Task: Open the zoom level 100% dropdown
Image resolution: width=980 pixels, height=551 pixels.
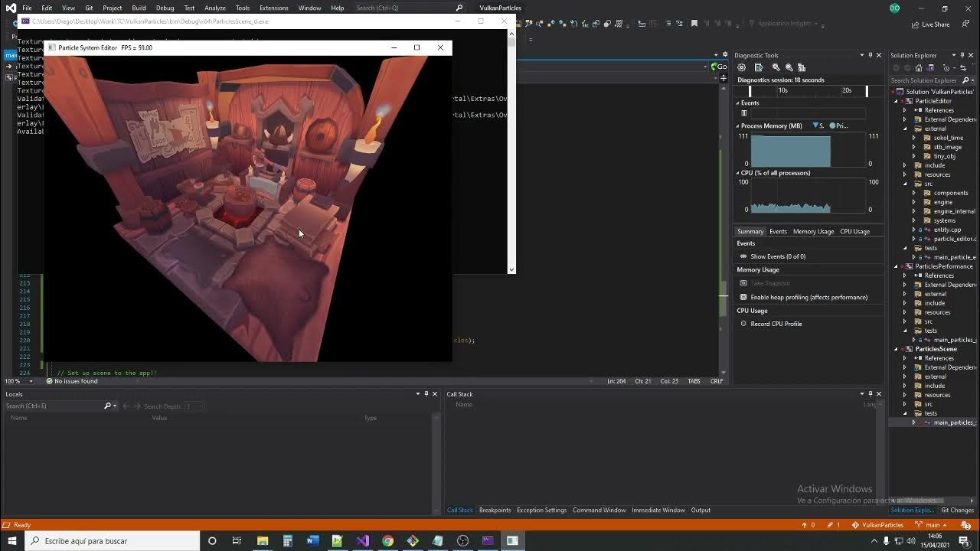Action: coord(31,381)
